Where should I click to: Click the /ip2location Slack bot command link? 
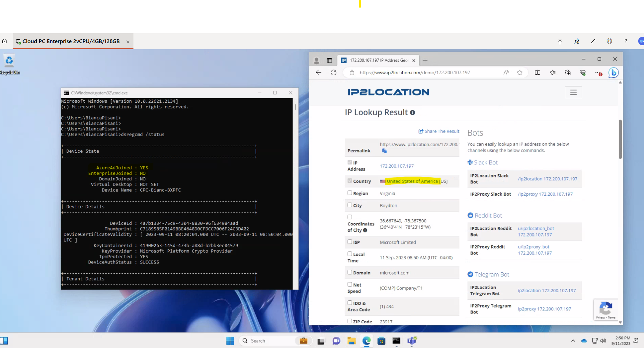click(x=548, y=179)
